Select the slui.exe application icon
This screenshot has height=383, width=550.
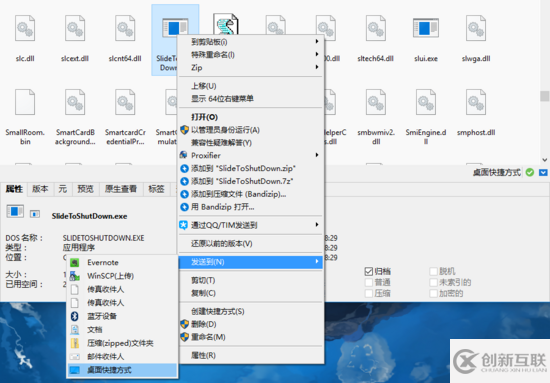425,28
